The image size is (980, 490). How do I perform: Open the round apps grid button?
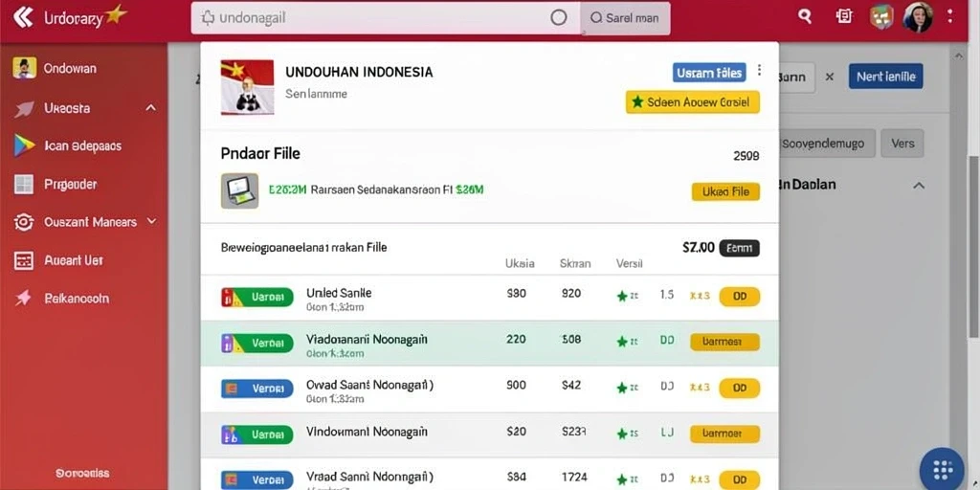click(942, 469)
